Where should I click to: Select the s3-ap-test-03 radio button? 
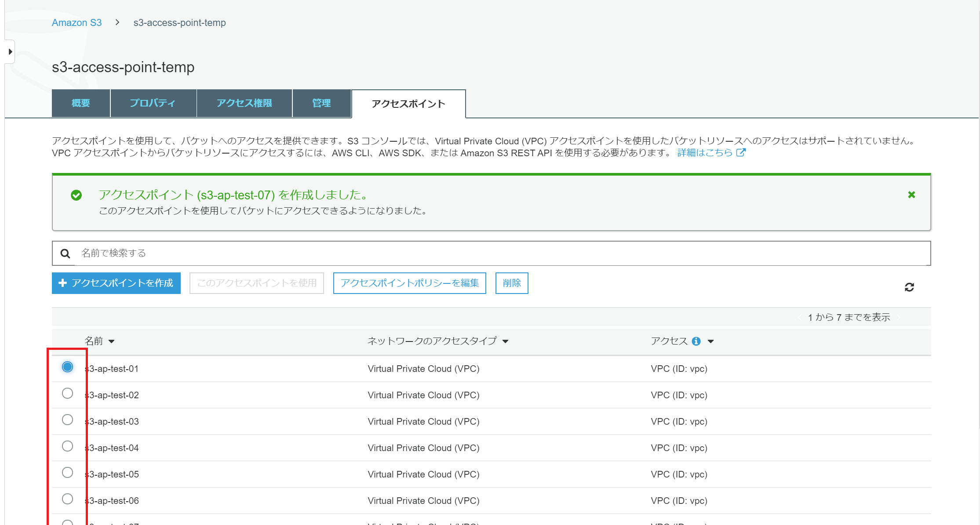[x=67, y=420]
